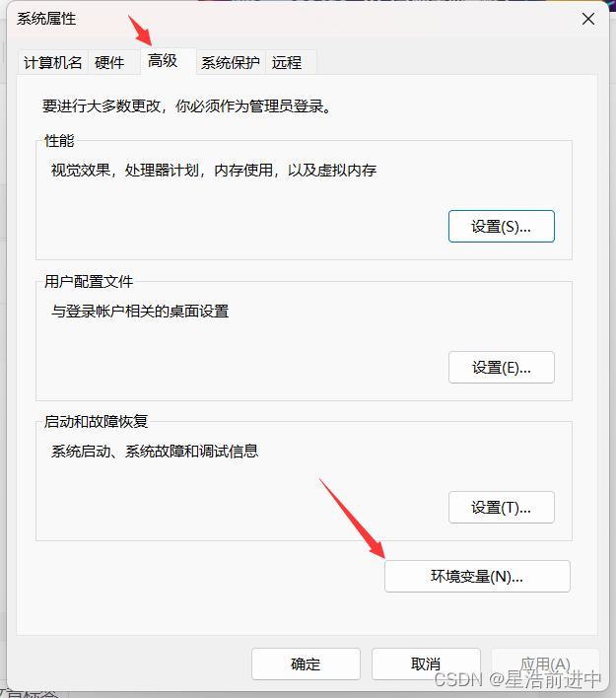Close the 系统属性 dialog
This screenshot has height=698, width=616.
click(588, 19)
